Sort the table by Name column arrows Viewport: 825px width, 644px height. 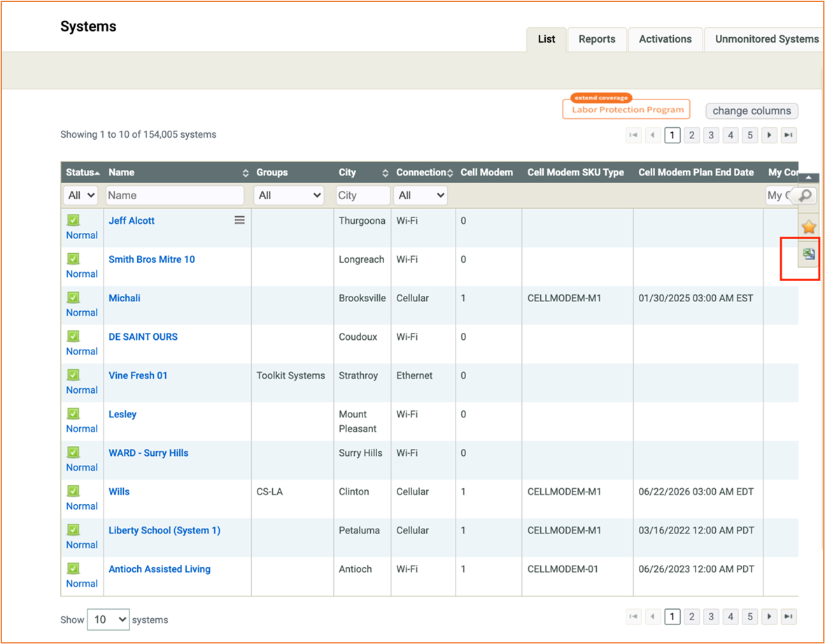click(x=245, y=173)
